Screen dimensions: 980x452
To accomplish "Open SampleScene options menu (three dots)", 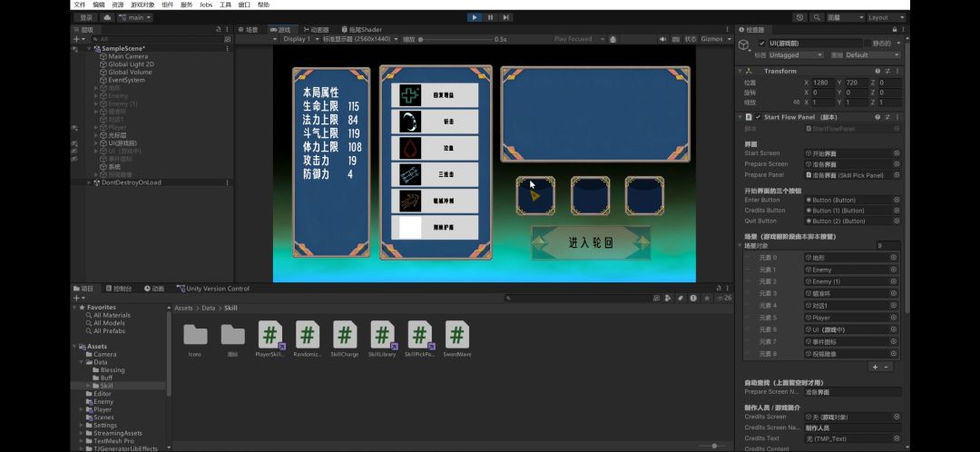I will (x=227, y=48).
